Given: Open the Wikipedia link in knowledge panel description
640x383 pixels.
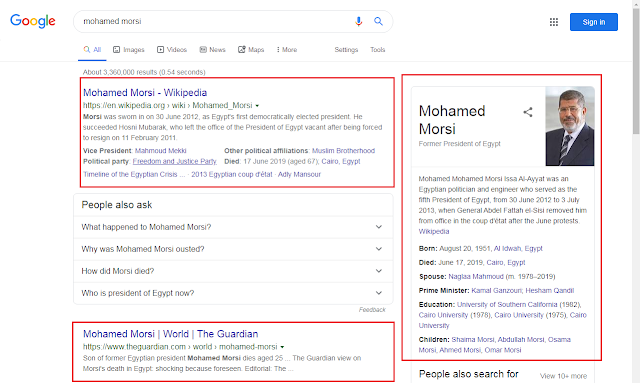Looking at the screenshot, I should [x=433, y=232].
